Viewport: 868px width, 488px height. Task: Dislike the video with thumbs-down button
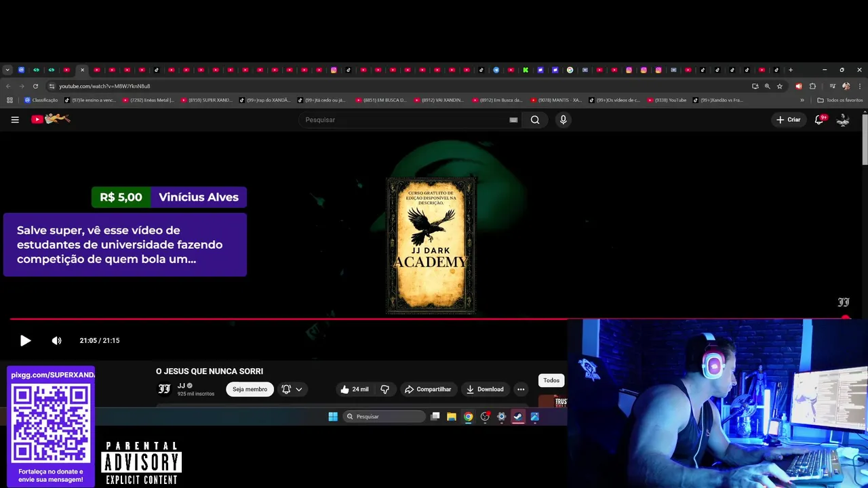pos(384,389)
